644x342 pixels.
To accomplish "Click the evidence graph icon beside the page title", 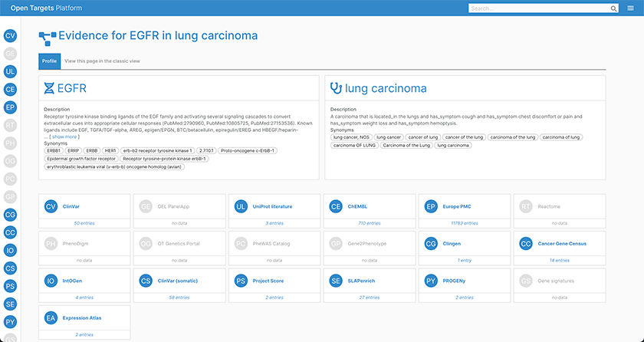I will 48,38.
